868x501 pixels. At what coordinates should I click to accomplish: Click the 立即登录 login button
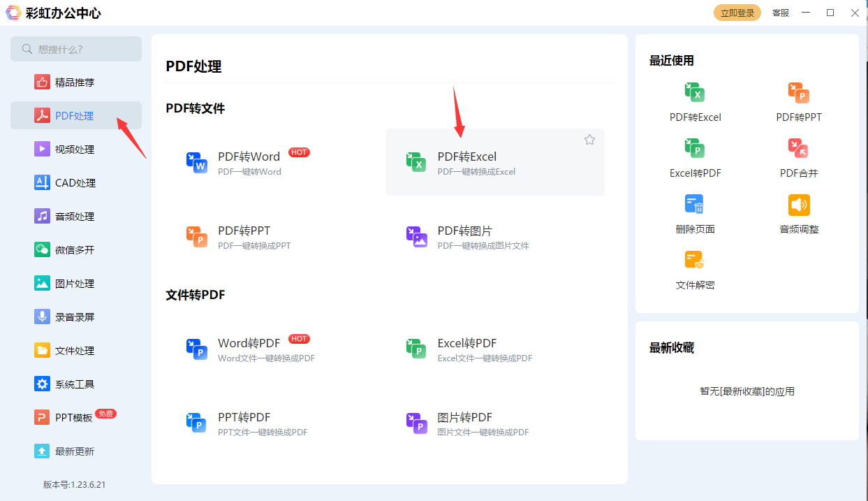click(x=737, y=13)
